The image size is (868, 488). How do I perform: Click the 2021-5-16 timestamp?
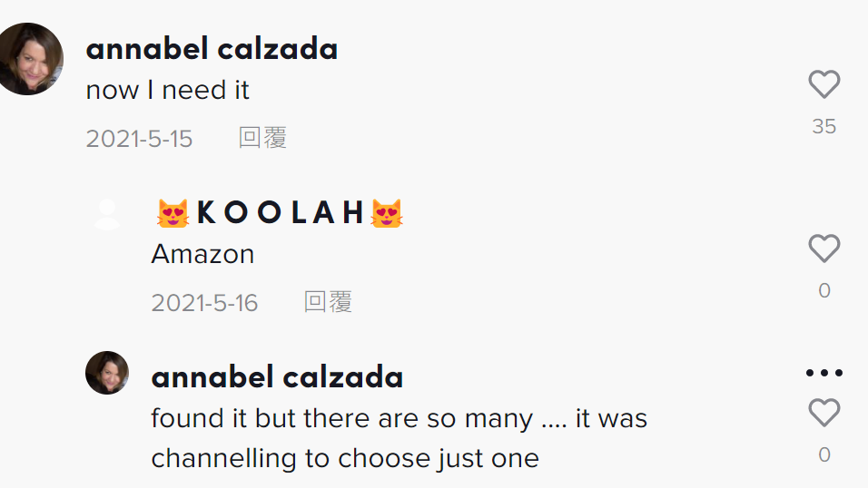(204, 303)
